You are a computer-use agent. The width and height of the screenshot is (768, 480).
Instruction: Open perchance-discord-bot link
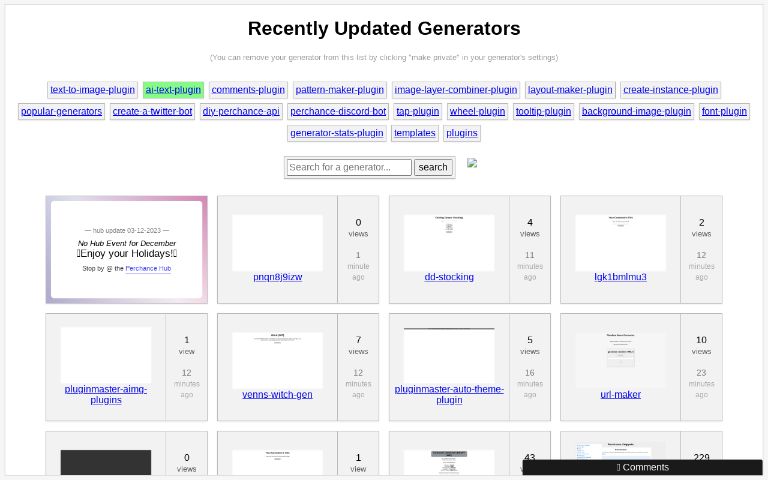[338, 111]
